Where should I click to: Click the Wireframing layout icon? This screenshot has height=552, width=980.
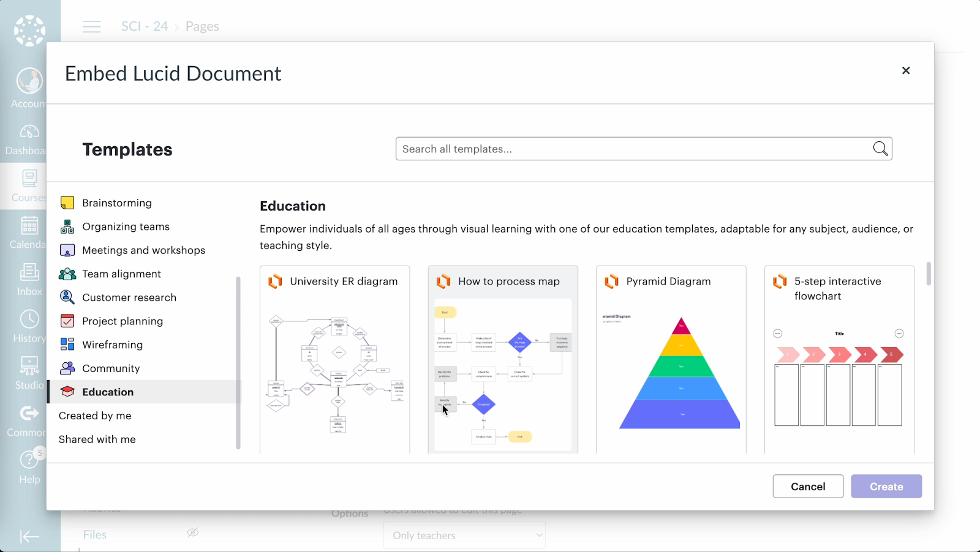tap(67, 344)
